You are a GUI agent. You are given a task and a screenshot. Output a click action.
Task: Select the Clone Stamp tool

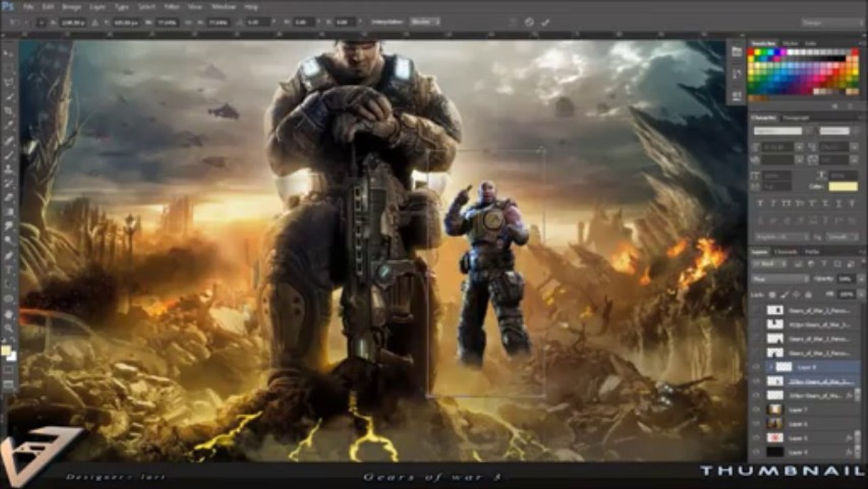coord(10,169)
